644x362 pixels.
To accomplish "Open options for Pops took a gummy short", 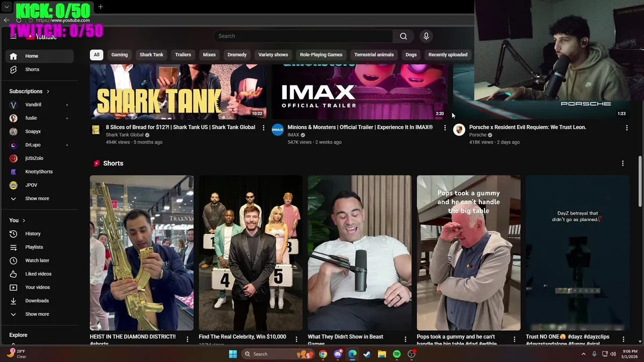I will coord(514,339).
